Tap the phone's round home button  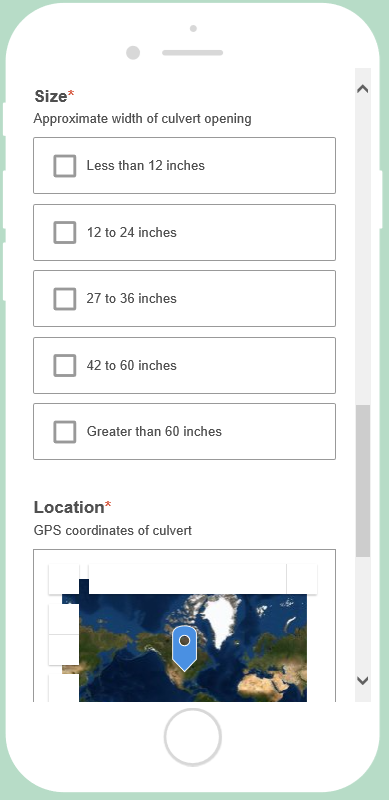click(x=192, y=737)
